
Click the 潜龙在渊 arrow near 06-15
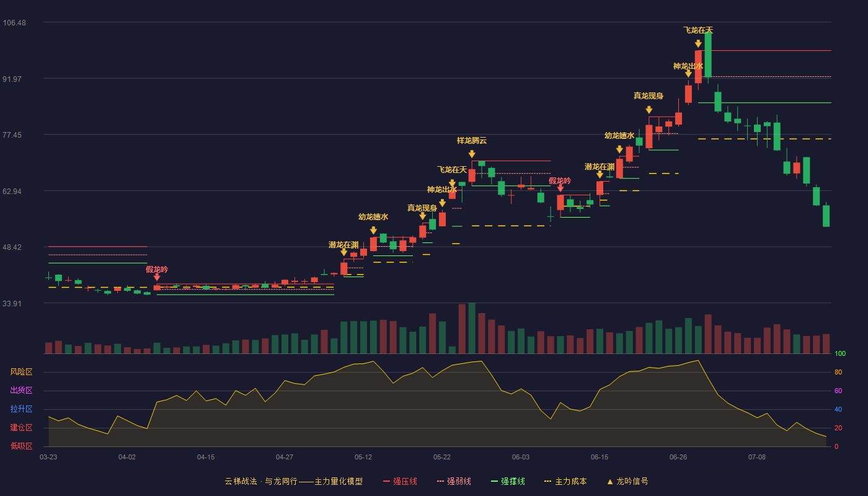(600, 175)
